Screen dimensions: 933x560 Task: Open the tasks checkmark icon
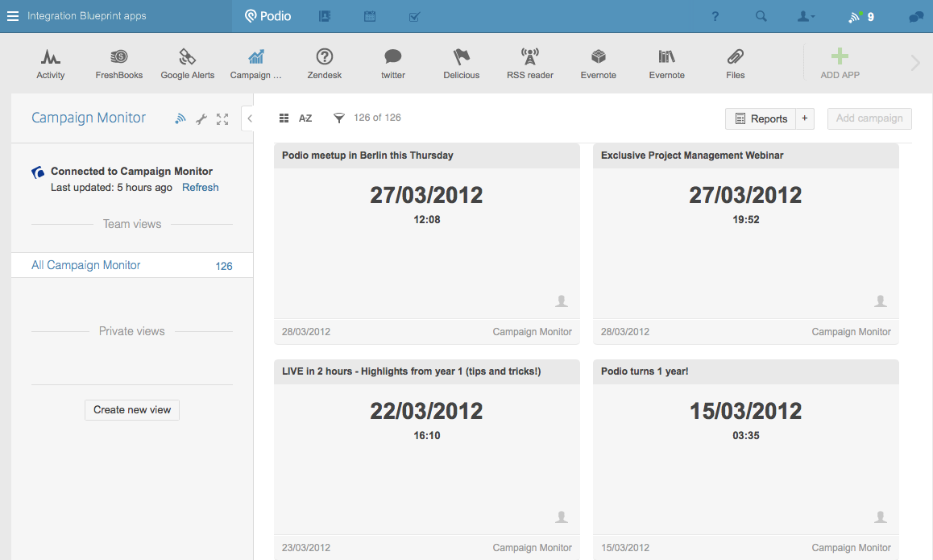click(x=415, y=17)
